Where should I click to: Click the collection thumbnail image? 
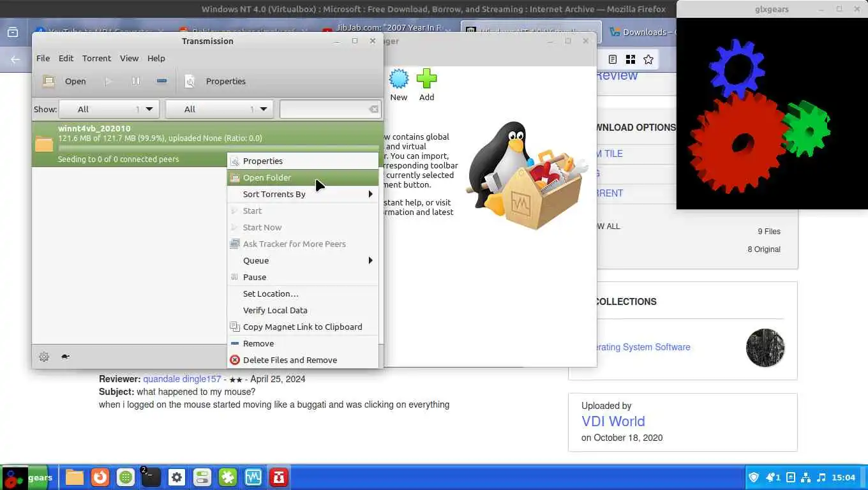pos(765,348)
